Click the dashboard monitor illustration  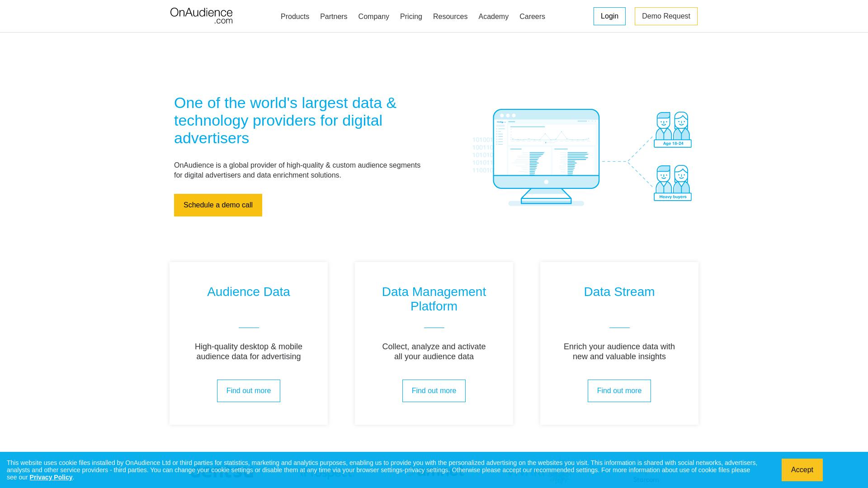pos(546,157)
